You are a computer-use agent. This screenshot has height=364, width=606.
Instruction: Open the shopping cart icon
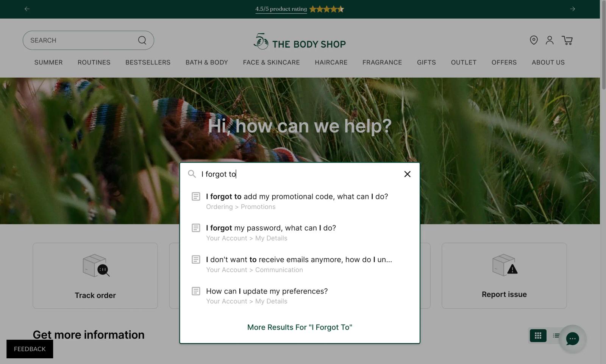tap(567, 40)
